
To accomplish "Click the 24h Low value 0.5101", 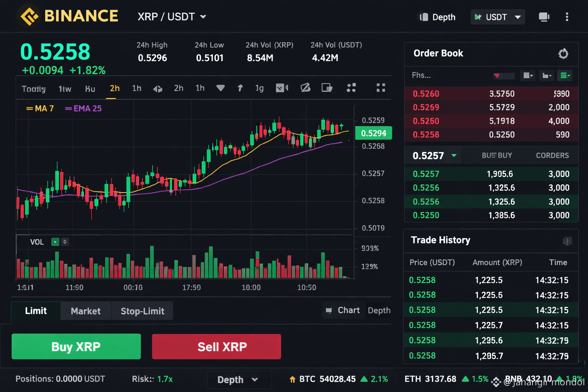I will (x=209, y=58).
